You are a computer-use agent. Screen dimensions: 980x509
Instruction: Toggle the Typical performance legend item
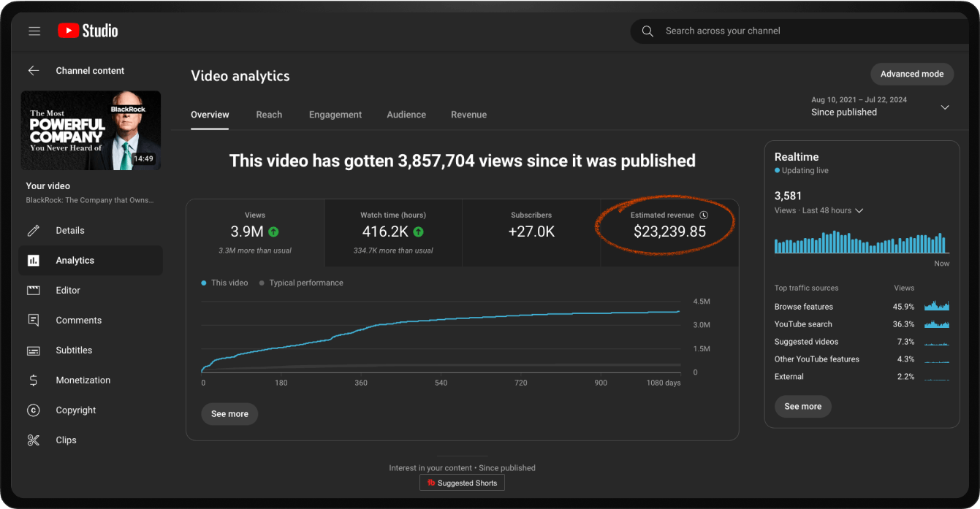click(x=301, y=283)
